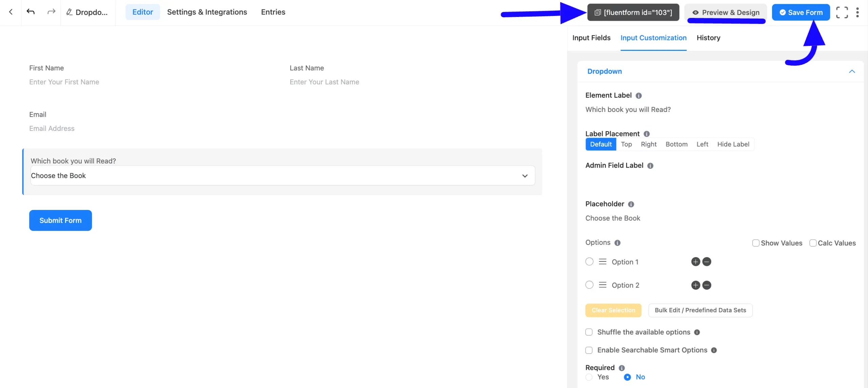Image resolution: width=868 pixels, height=388 pixels.
Task: Show Options info tooltip
Action: click(x=617, y=243)
